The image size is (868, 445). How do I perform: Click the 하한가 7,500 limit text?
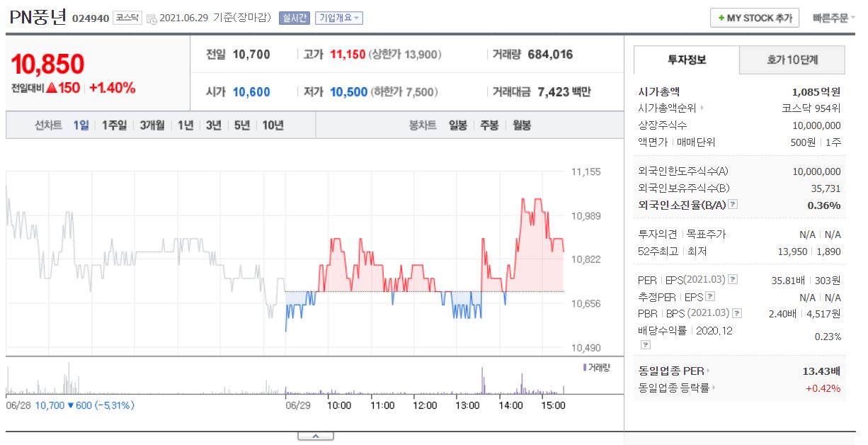(404, 92)
